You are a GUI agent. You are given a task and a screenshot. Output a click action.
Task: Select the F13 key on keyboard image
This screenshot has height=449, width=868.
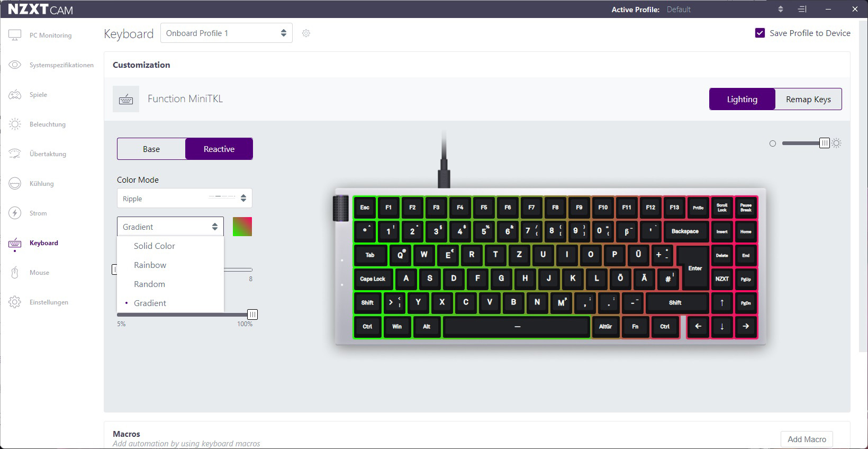pyautogui.click(x=674, y=207)
